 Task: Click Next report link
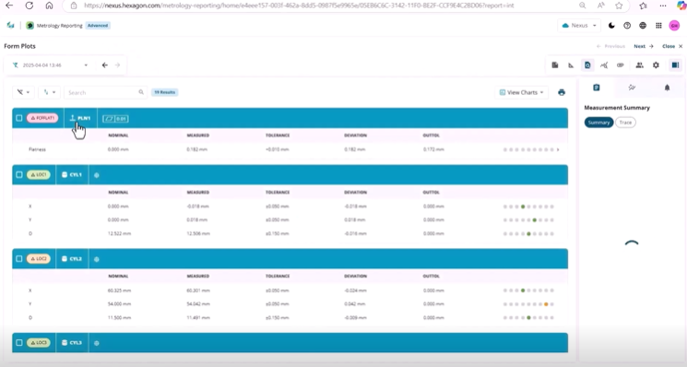click(644, 46)
